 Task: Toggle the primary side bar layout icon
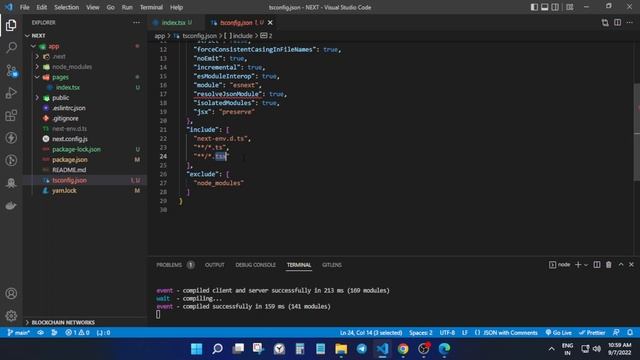tap(534, 7)
